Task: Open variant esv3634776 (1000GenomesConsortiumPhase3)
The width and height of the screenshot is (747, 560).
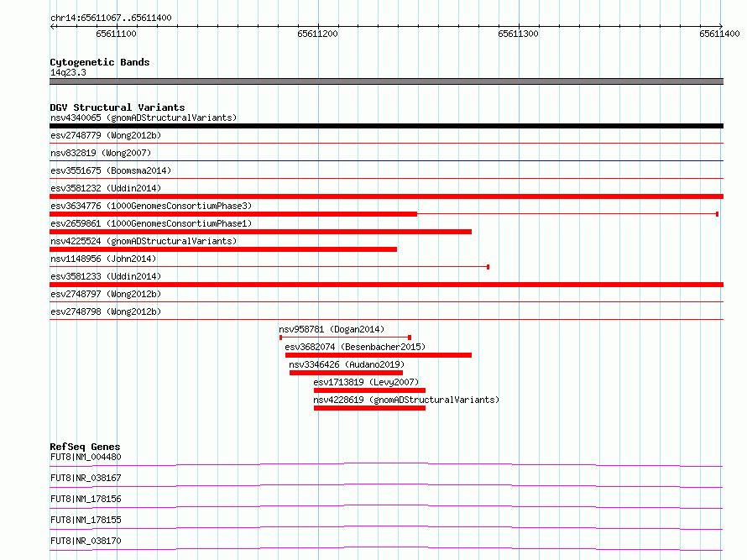Action: coord(151,206)
